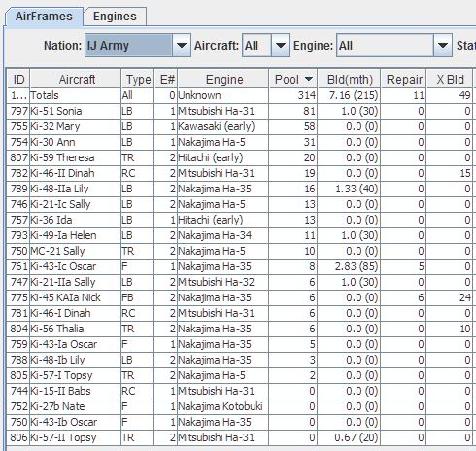Sort by Bld(mth) column header

tap(349, 80)
